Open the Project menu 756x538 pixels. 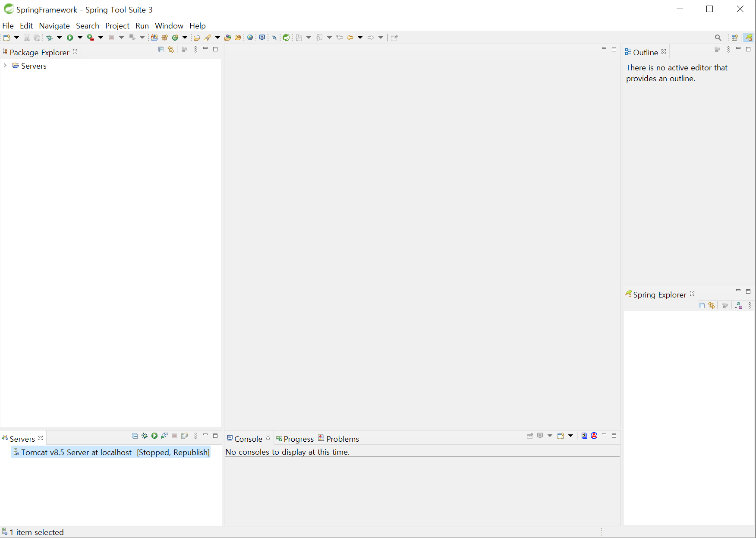[117, 26]
